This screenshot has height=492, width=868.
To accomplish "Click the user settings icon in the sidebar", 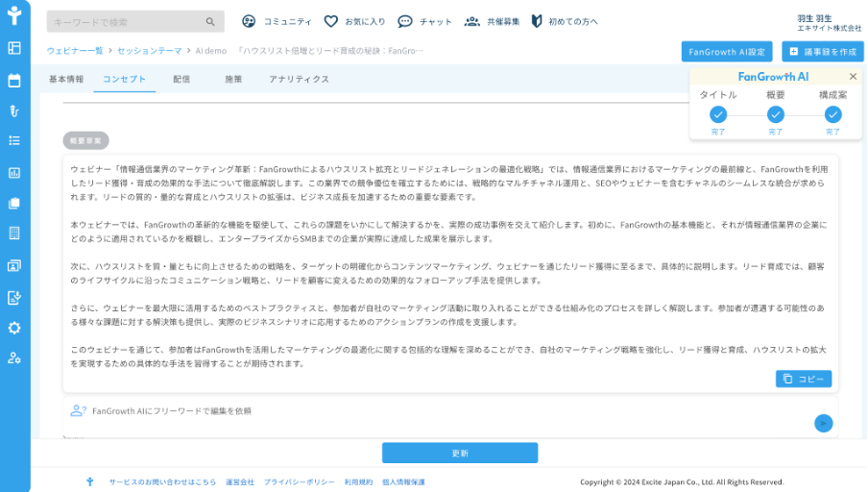I will pos(14,357).
